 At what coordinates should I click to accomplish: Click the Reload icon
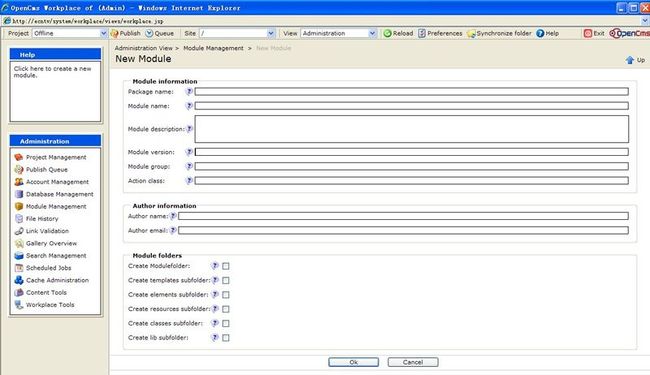coord(387,34)
